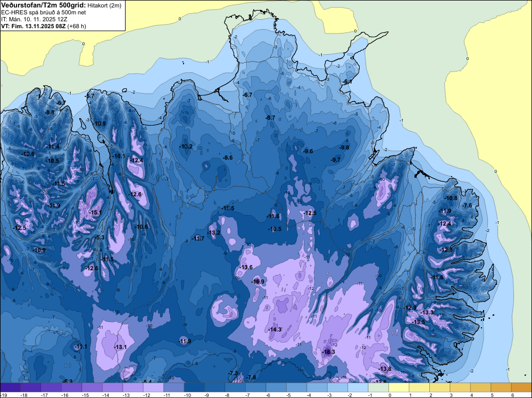Pick the legend swatch between -1 and 0

378,387
